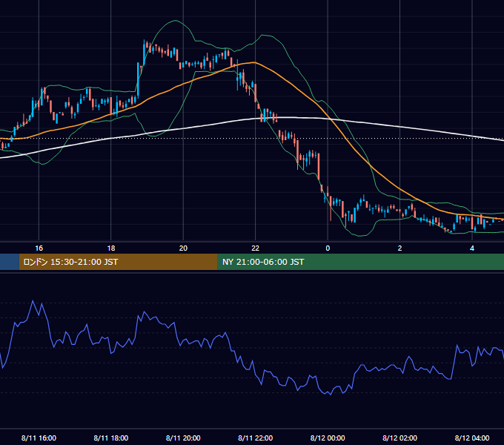504x445 pixels.
Task: Click the oscillator line's highest peak near 16:00
Action: pos(33,301)
